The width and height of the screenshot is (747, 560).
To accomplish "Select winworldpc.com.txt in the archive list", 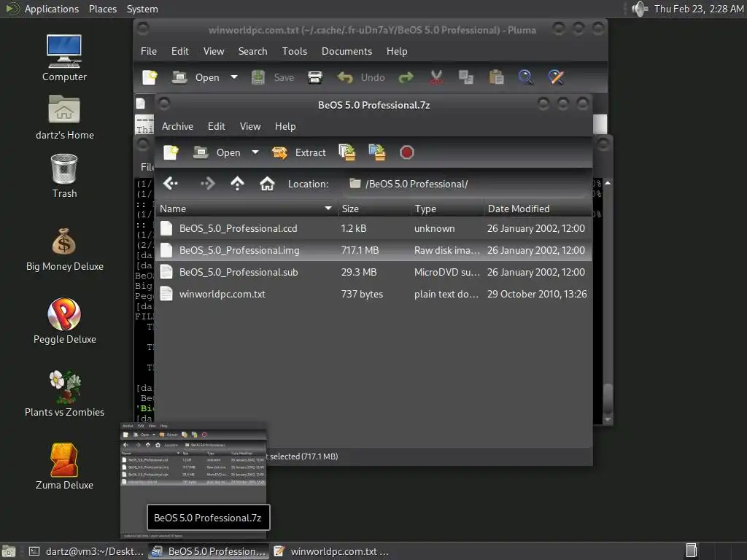I will coord(373,295).
